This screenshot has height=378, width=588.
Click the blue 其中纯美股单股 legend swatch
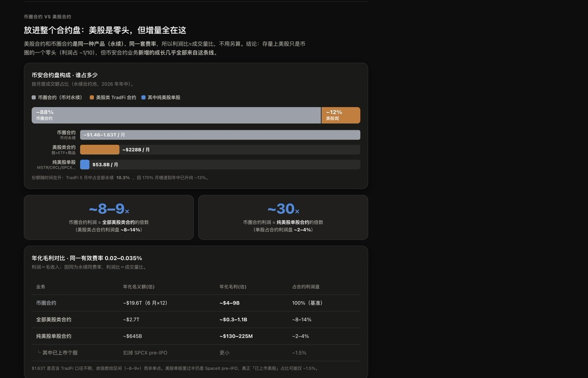(x=143, y=98)
